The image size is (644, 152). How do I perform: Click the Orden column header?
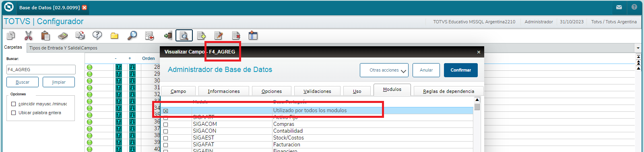[x=149, y=58]
